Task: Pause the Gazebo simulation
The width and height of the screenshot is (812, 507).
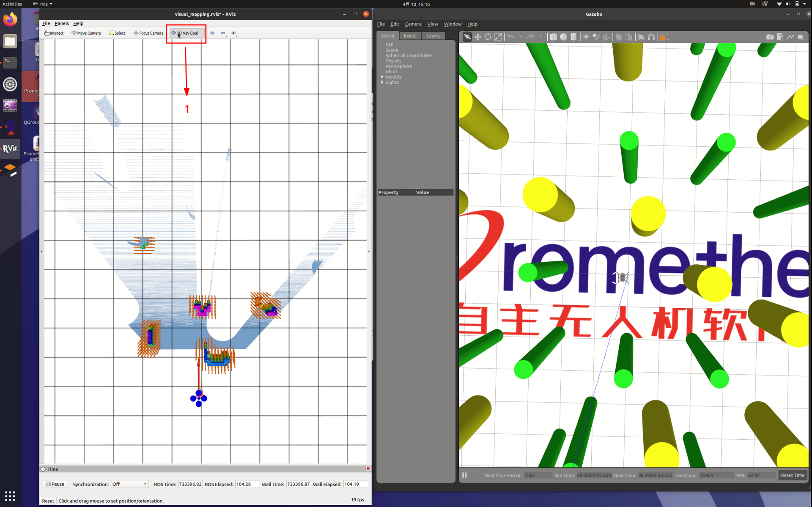Action: (464, 475)
